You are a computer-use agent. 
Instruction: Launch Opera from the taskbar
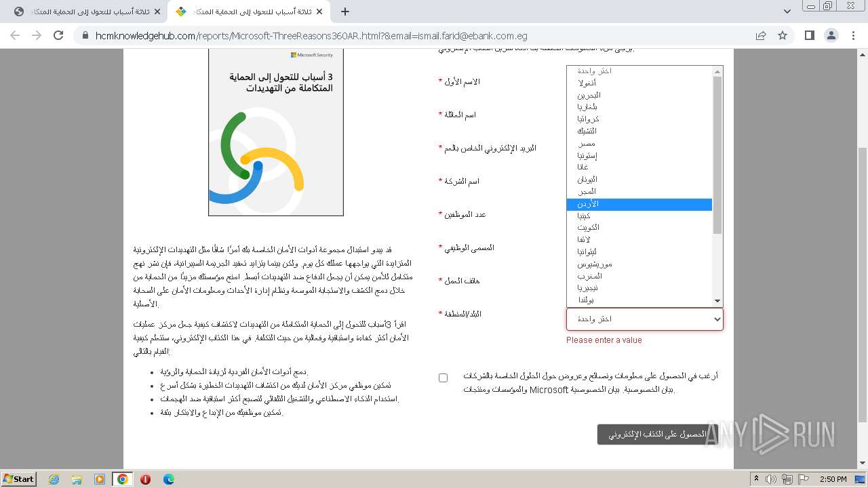click(x=145, y=479)
